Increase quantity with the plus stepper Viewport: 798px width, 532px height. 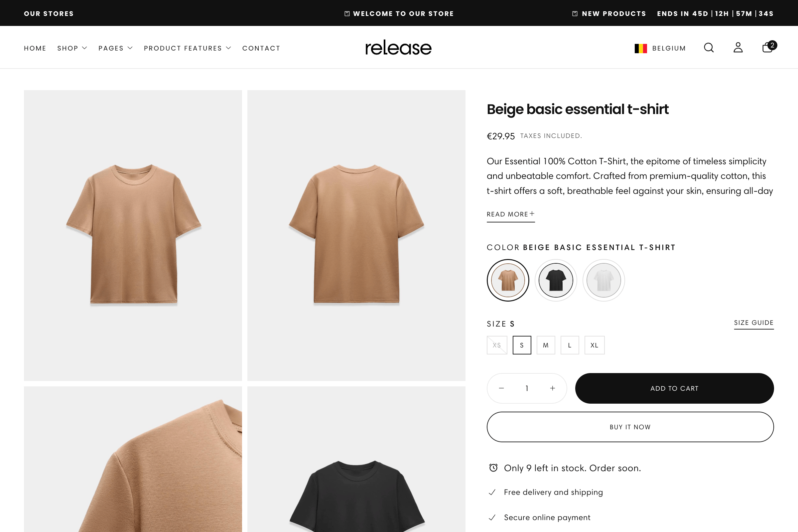point(552,388)
